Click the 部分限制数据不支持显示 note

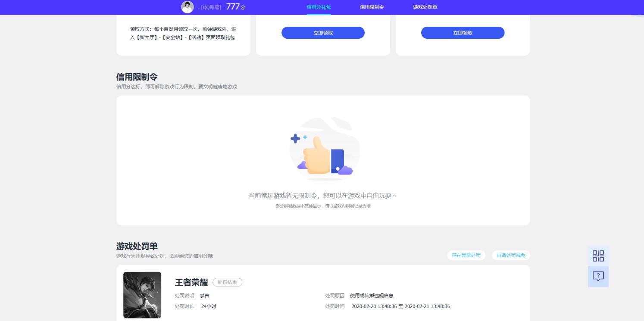point(323,206)
